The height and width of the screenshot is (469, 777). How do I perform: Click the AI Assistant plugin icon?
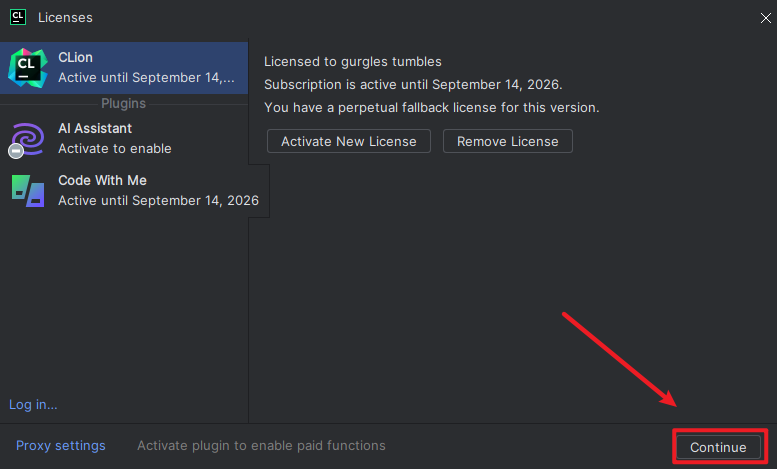tap(27, 138)
